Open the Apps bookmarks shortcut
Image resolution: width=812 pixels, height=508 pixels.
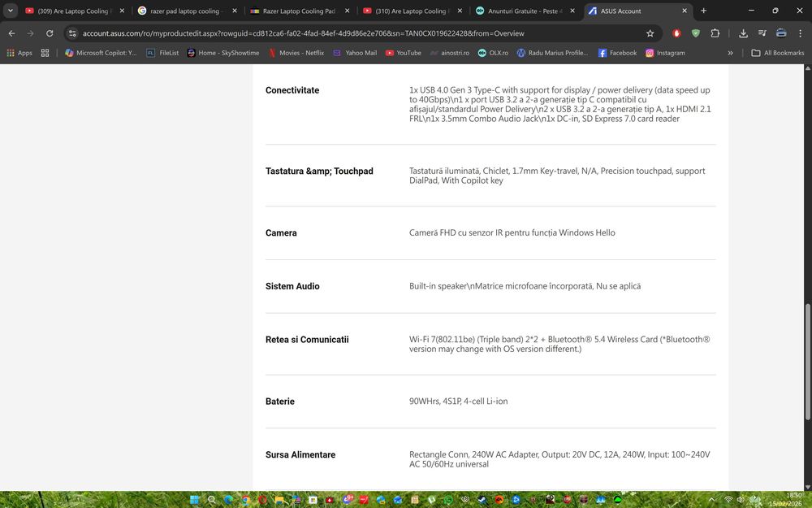(x=19, y=53)
